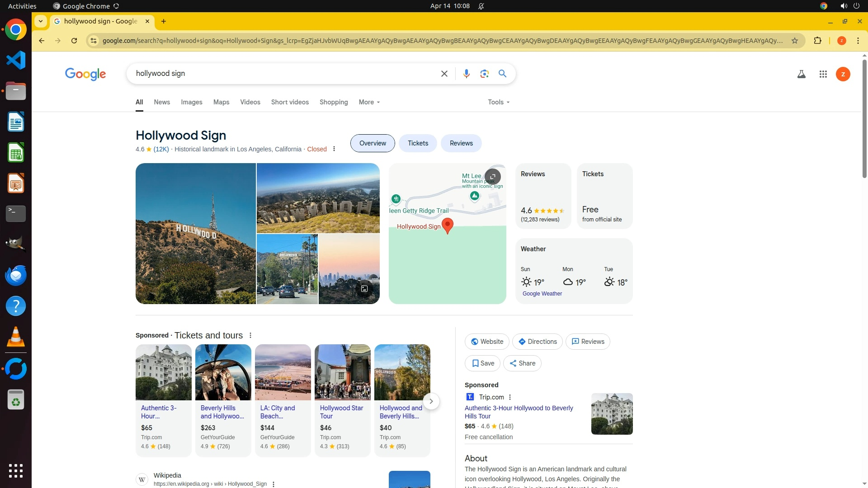Viewport: 868px width, 488px height.
Task: Switch to the Videos results tab
Action: pos(250,102)
